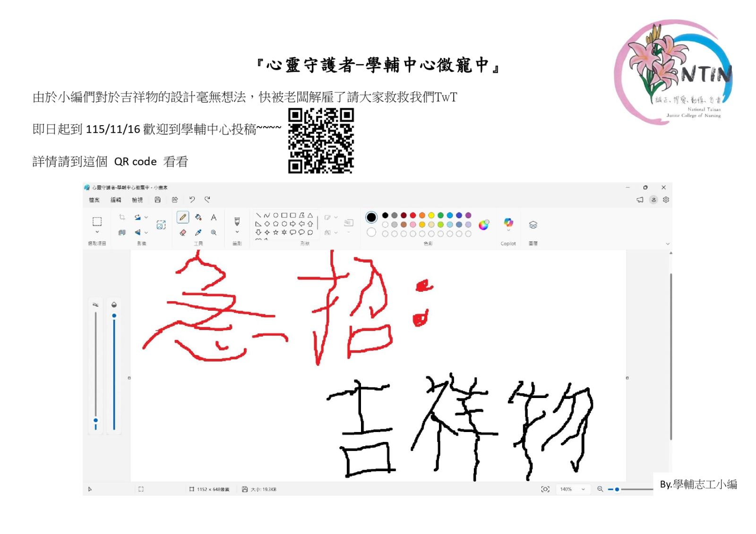This screenshot has width=756, height=534.
Task: Choose the green color swatch
Action: click(x=440, y=215)
